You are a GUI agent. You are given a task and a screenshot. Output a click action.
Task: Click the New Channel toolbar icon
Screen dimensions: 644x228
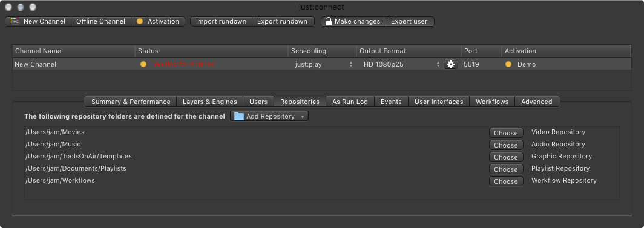coord(15,21)
